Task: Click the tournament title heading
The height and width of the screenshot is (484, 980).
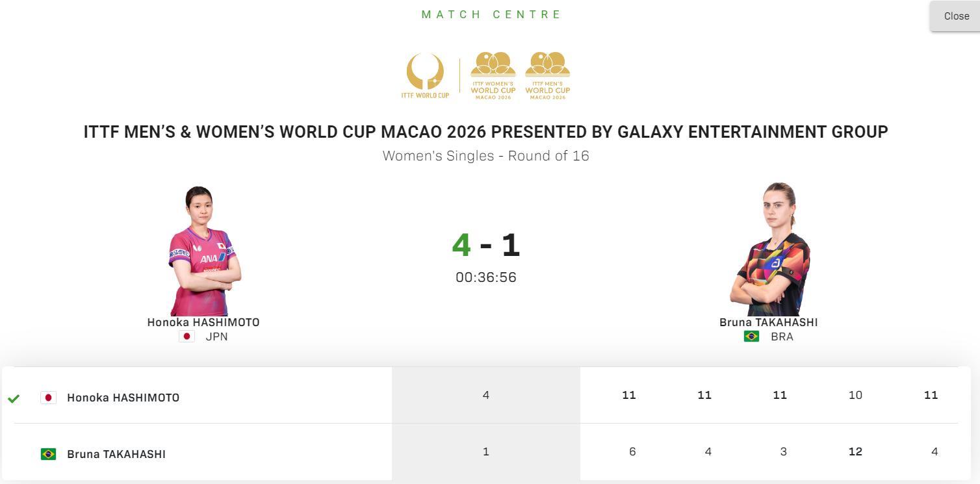Action: [x=485, y=132]
